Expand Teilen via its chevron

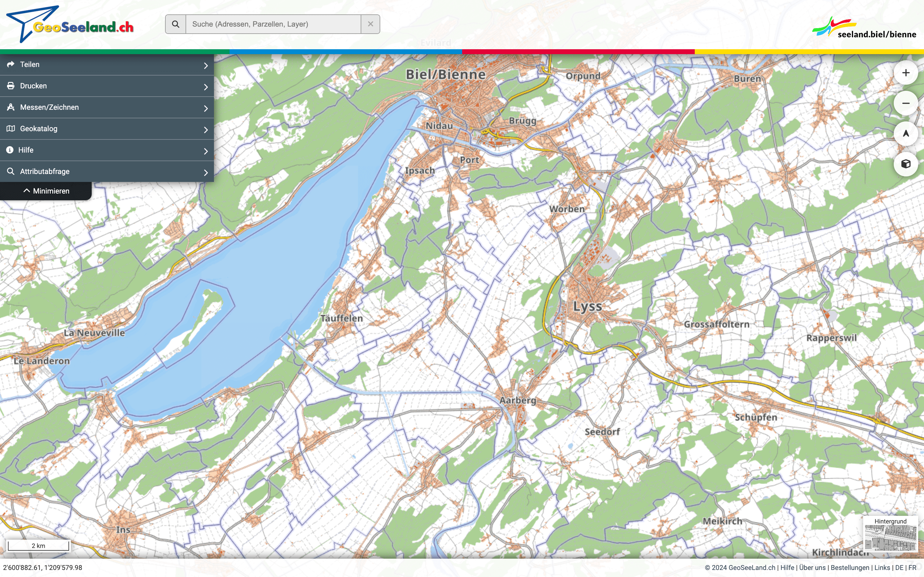pyautogui.click(x=206, y=66)
